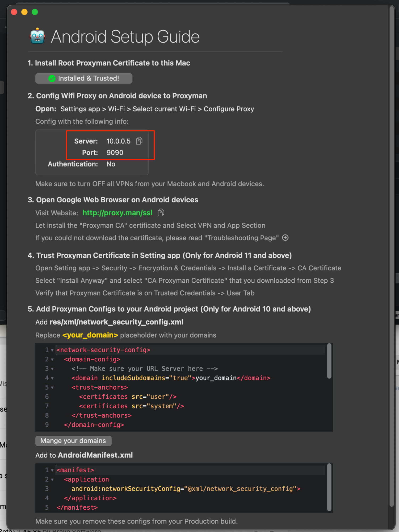Click the closing </manifest> code line
The image size is (399, 532).
[x=77, y=508]
